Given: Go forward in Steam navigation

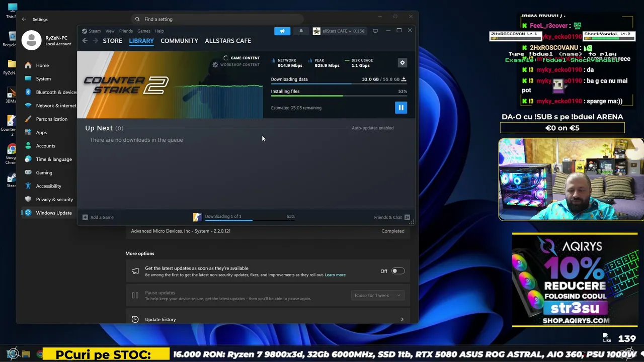Looking at the screenshot, I should tap(95, 41).
